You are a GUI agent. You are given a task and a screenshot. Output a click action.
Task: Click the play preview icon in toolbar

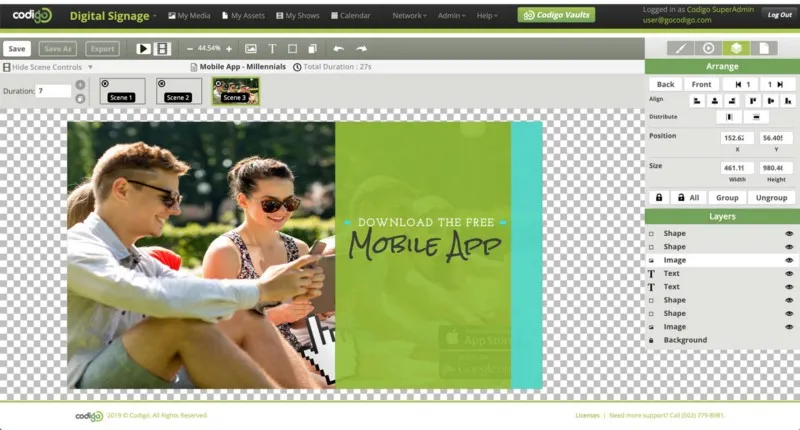tap(143, 48)
